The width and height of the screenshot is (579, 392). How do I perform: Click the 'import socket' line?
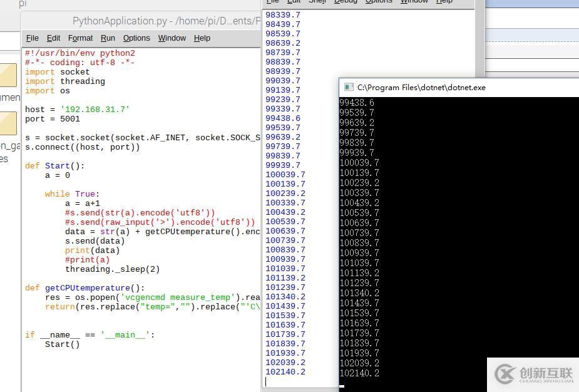[57, 71]
